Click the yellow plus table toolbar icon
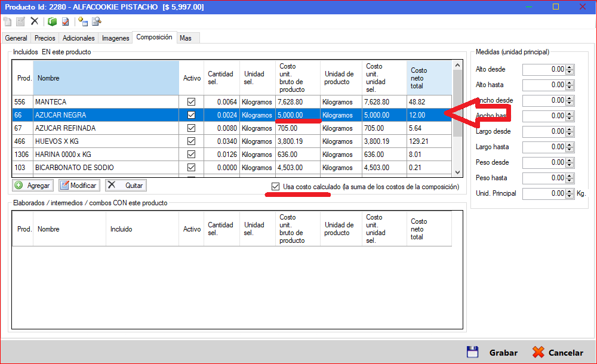The height and width of the screenshot is (364, 597). tap(83, 21)
